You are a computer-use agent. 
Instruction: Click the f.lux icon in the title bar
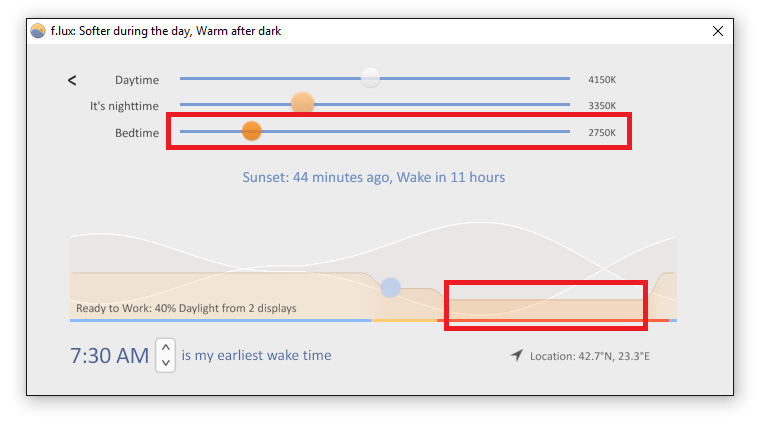click(38, 31)
